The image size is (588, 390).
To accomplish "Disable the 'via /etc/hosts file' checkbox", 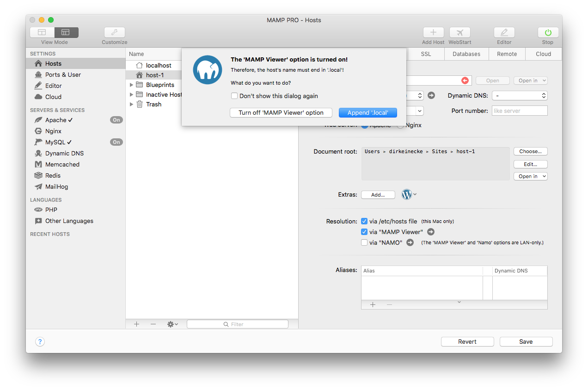I will [x=364, y=221].
